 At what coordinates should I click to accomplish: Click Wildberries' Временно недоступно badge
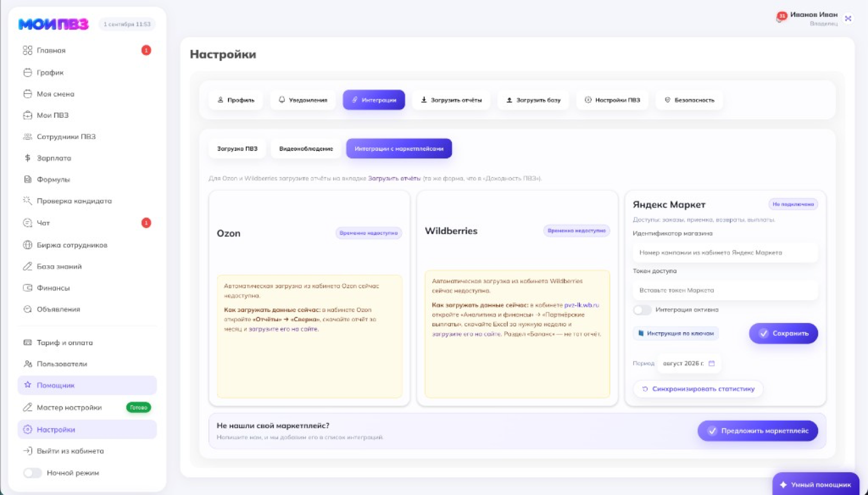point(577,231)
